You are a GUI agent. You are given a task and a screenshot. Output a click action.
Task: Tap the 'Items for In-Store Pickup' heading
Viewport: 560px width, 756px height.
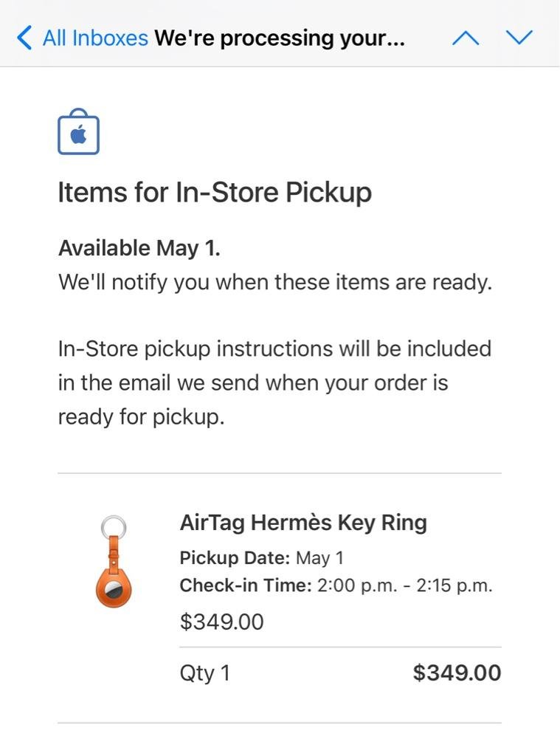coord(215,193)
